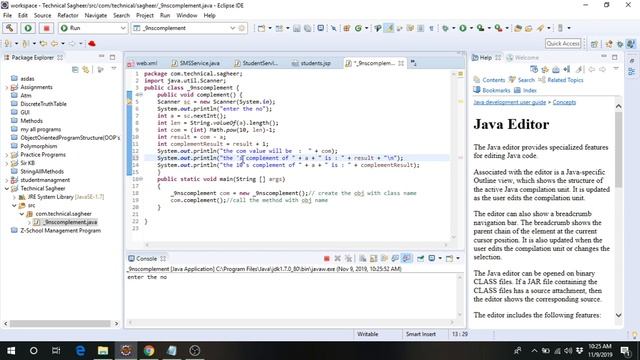The width and height of the screenshot is (640, 360).
Task: Open File Explorer from the taskbar
Action: click(x=103, y=351)
